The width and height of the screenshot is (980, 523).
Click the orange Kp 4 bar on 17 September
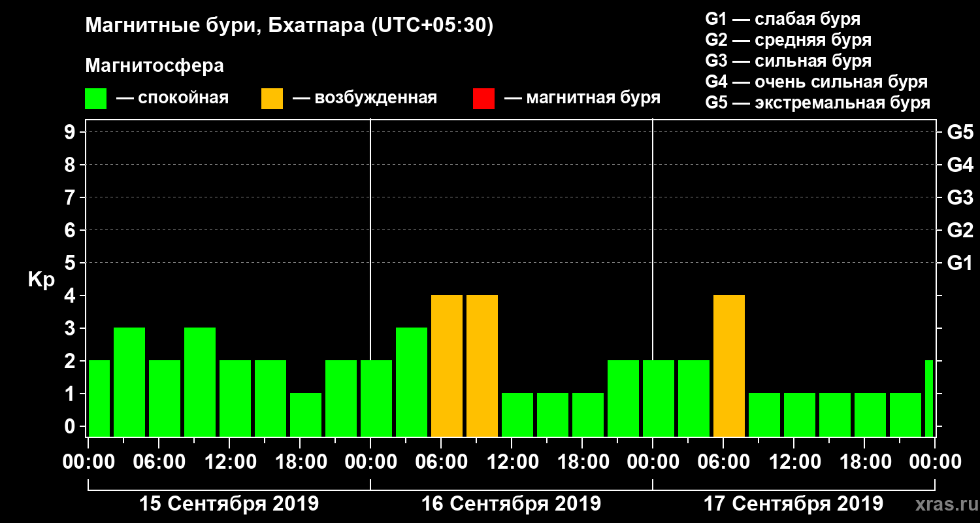pos(729,366)
